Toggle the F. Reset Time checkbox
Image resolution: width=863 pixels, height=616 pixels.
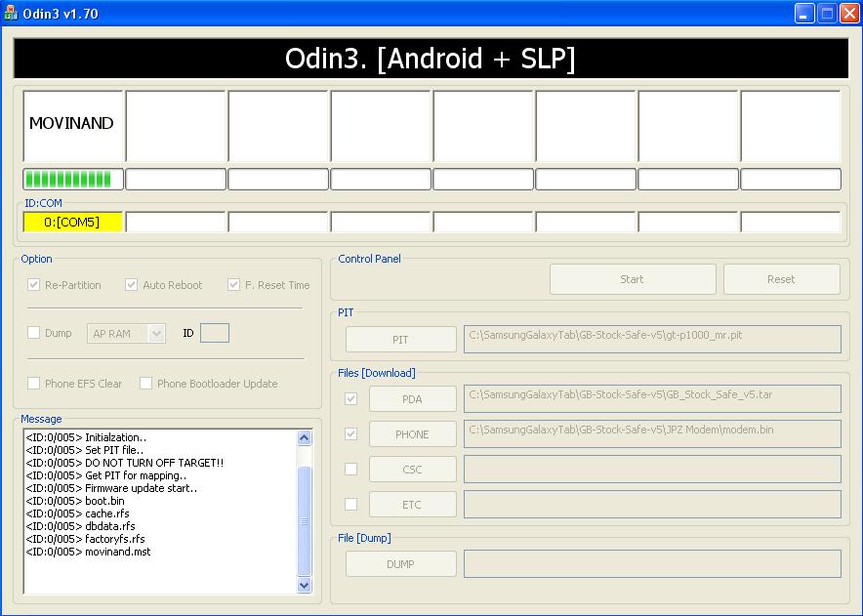[x=233, y=285]
